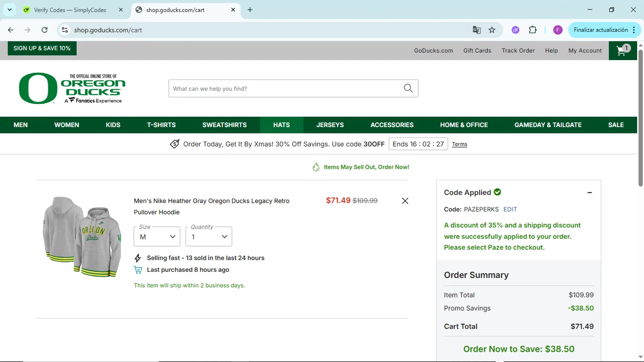
Task: Click the browser forward arrow
Action: (x=27, y=30)
